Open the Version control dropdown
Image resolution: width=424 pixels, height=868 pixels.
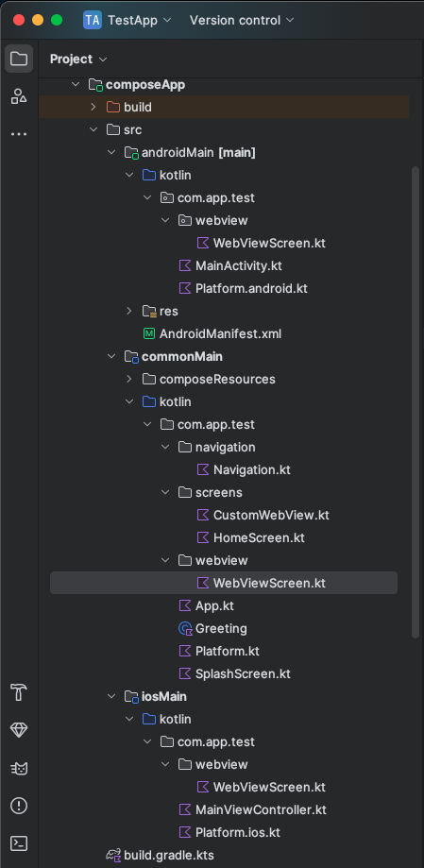point(242,20)
